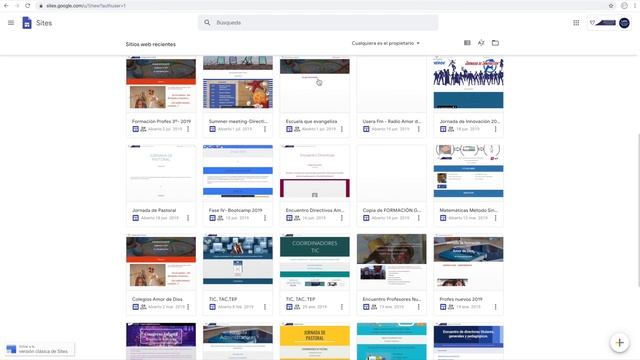Open more options for Usera Fm - Radio Amor
The width and height of the screenshot is (640, 360).
(418, 129)
